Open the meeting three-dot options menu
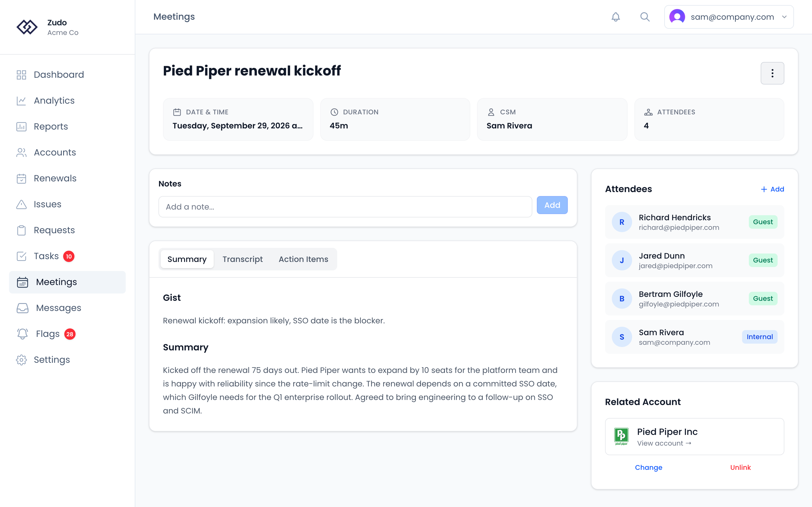 [772, 73]
